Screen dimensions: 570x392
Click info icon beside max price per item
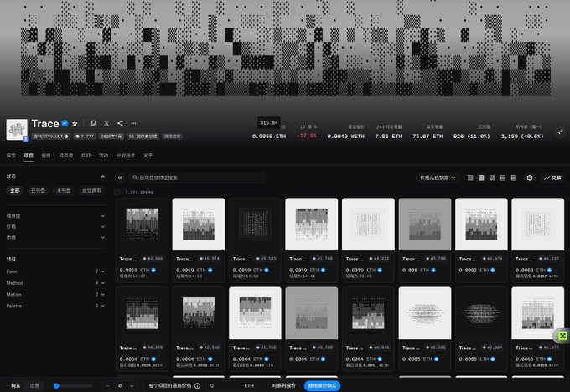(197, 386)
